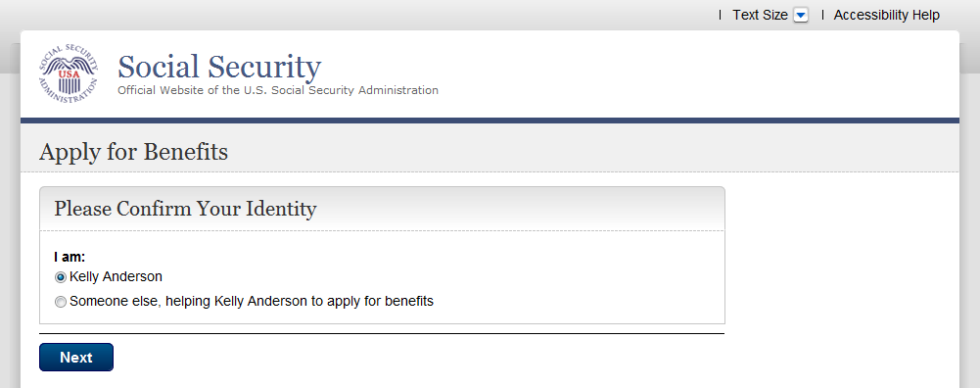Select the Someone else radio button
Screen dimensions: 980x388
(x=61, y=302)
